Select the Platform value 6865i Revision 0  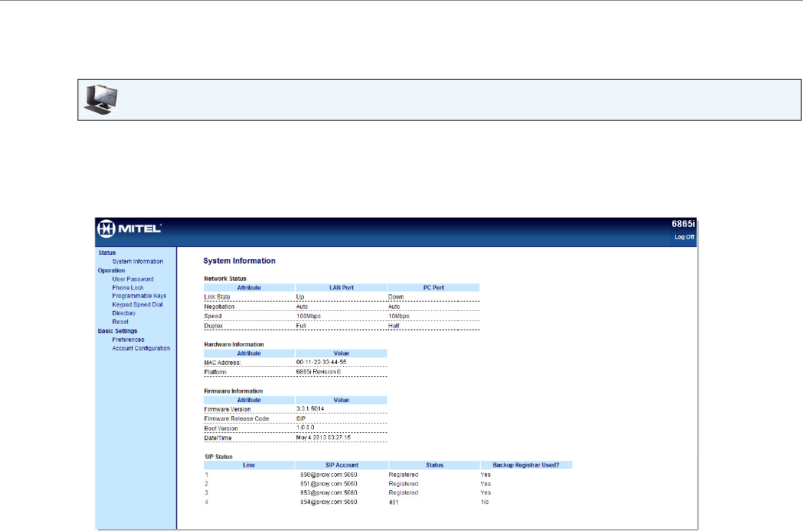point(318,372)
